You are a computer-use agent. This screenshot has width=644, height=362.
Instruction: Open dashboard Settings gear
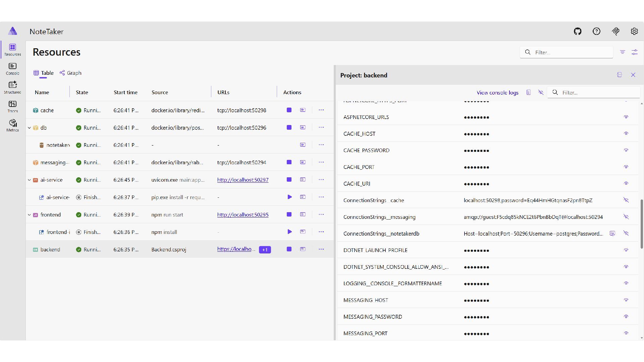[634, 32]
